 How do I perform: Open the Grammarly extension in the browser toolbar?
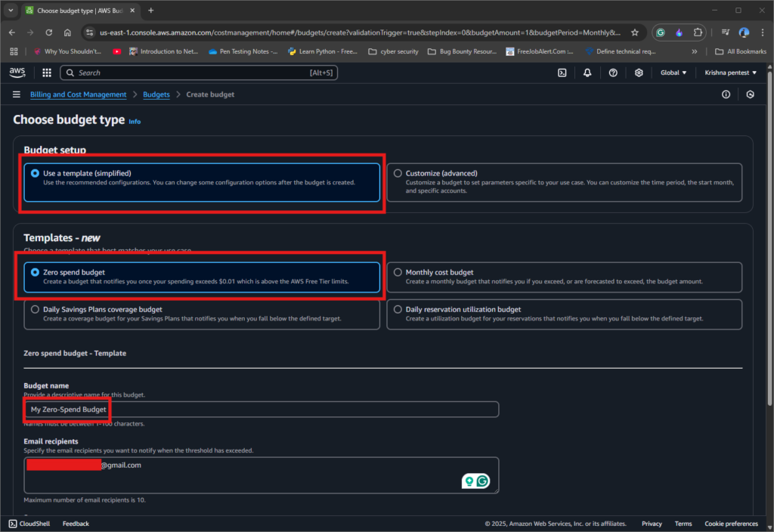661,32
